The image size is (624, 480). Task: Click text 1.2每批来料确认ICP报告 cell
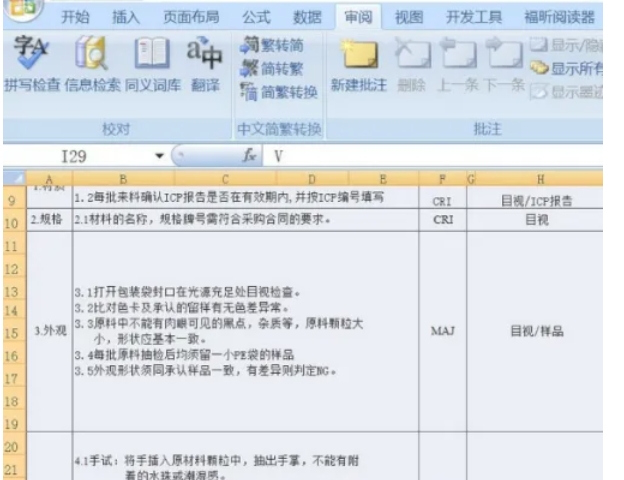pyautogui.click(x=246, y=198)
